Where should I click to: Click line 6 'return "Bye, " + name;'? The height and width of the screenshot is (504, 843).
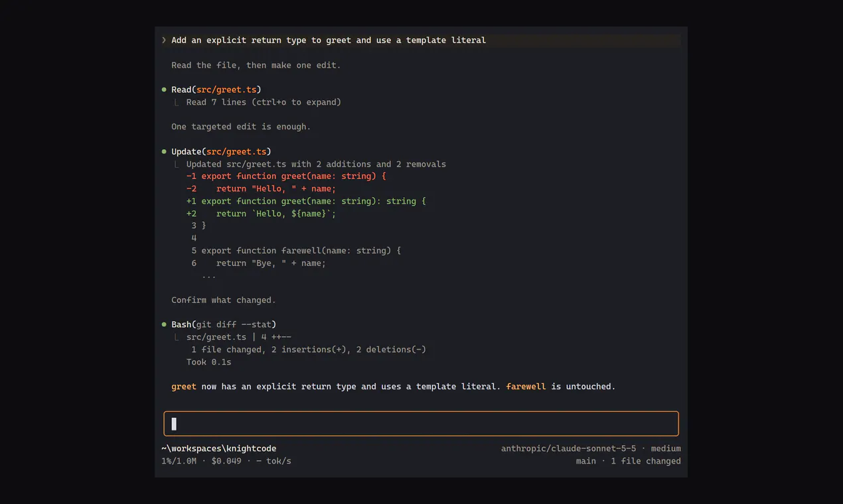point(259,263)
